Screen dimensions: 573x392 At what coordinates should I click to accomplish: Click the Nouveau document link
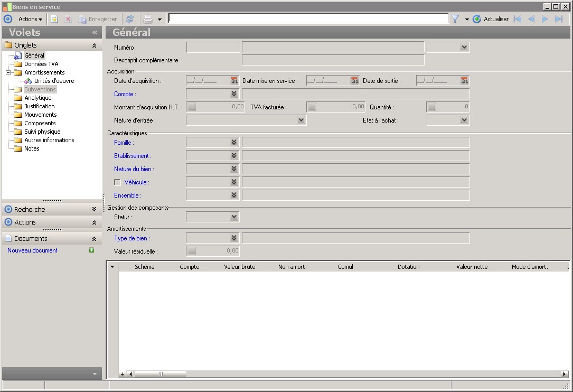pos(32,250)
